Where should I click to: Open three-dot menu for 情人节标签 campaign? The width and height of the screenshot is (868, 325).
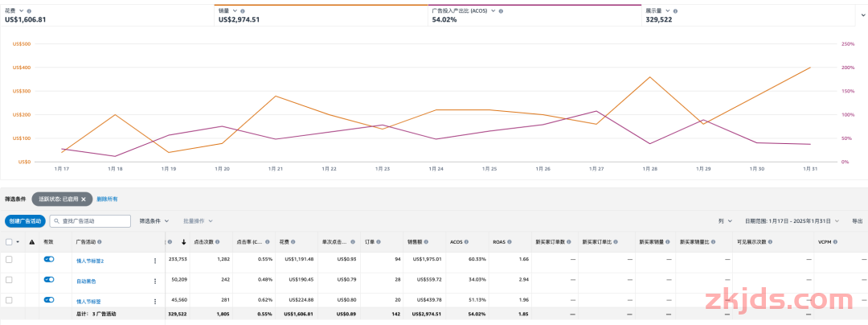pos(155,302)
